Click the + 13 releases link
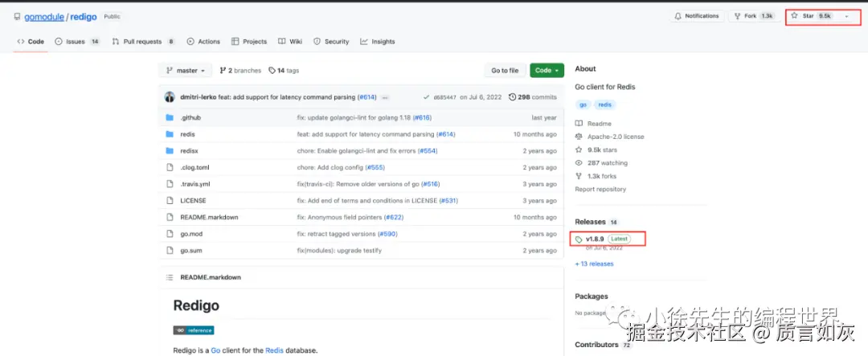The height and width of the screenshot is (356, 868). [x=595, y=264]
